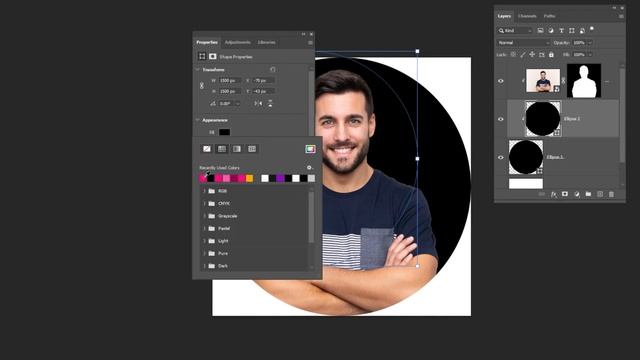Viewport: 640px width, 360px height.
Task: Link layers at Layers panel bottom
Action: 542,194
